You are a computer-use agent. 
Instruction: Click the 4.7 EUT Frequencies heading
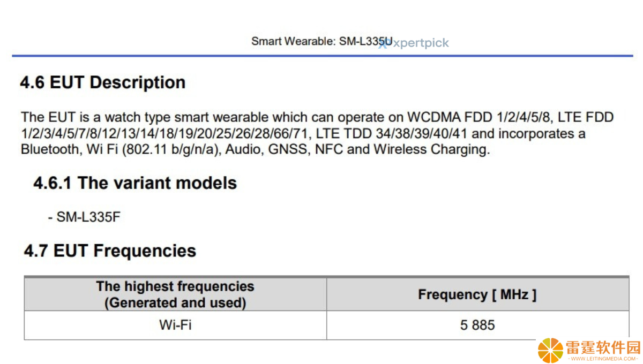pyautogui.click(x=110, y=251)
